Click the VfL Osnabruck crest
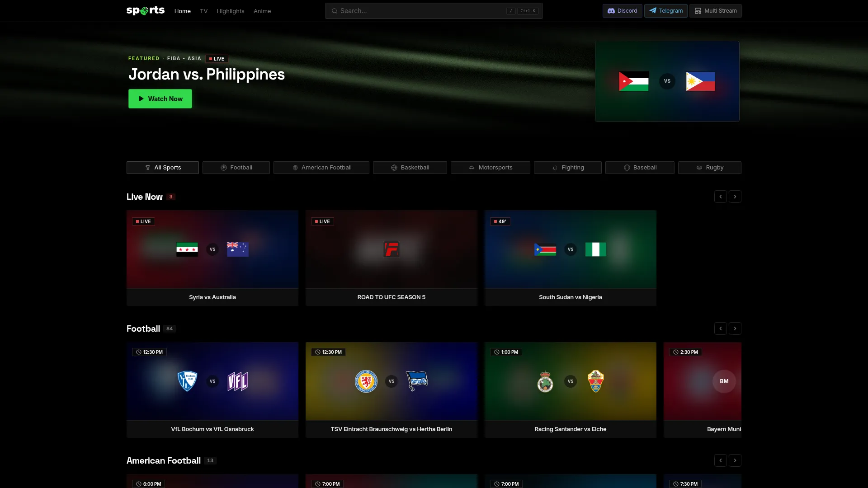 238,381
